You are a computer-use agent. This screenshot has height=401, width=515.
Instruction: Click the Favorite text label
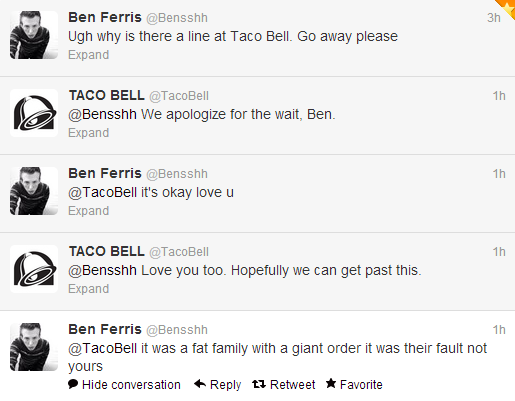click(361, 385)
